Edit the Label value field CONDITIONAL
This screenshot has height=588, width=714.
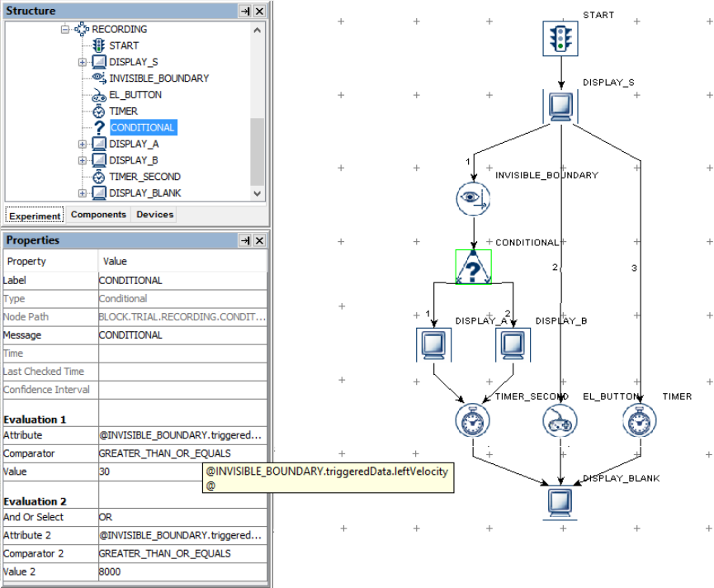click(182, 281)
